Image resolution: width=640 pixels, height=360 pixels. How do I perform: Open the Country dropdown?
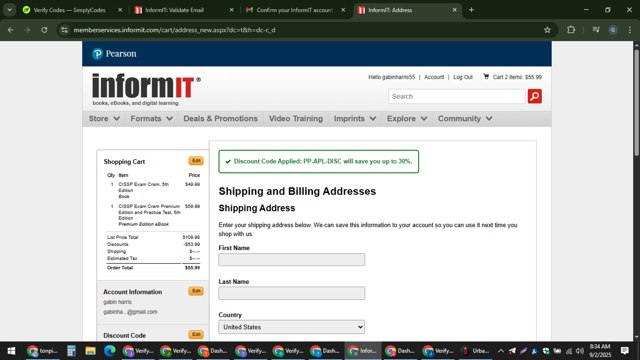pos(291,327)
